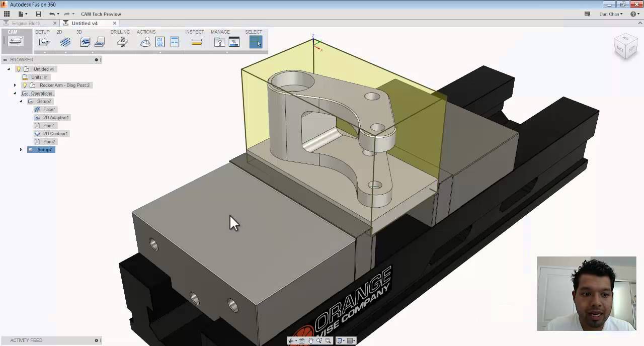Image resolution: width=644 pixels, height=346 pixels.
Task: Click the Look At icon
Action: click(302, 340)
